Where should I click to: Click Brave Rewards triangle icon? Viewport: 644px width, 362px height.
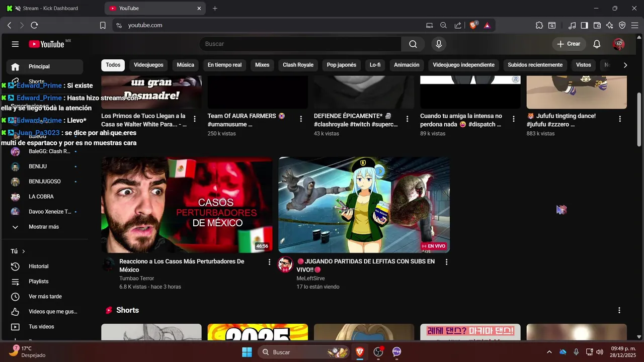point(487,25)
